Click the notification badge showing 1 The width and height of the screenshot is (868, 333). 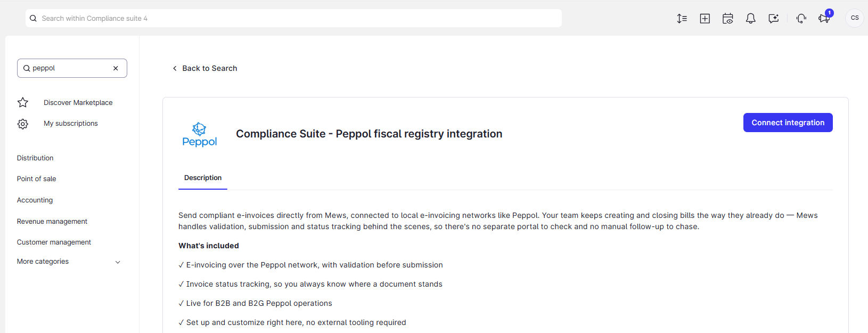(x=829, y=13)
